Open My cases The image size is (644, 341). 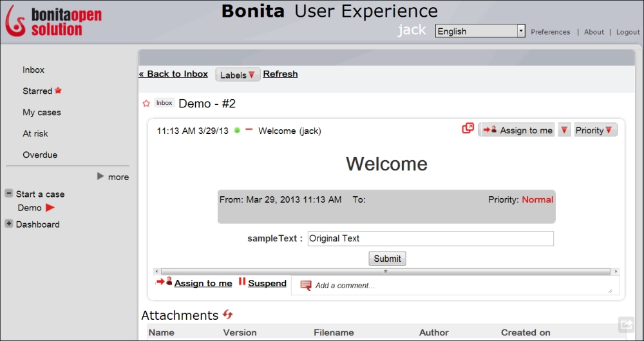pos(41,113)
